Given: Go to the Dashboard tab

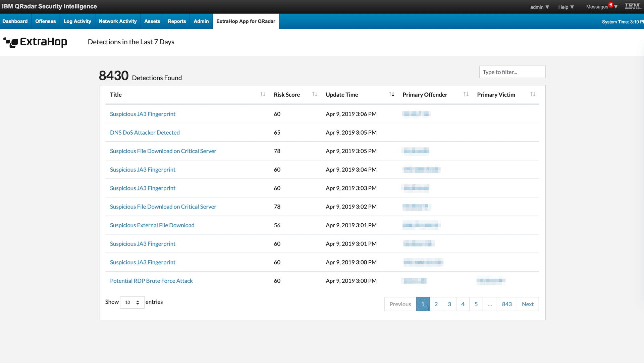Looking at the screenshot, I should pos(15,21).
